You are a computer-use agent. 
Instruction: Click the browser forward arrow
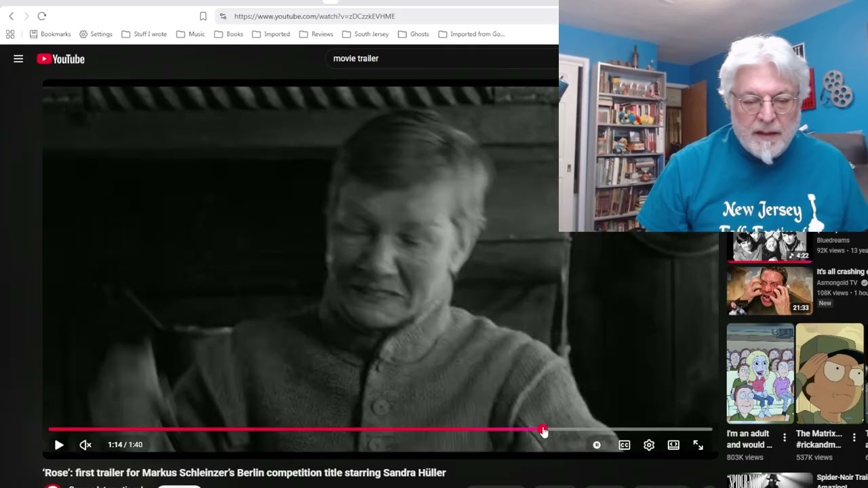[26, 16]
